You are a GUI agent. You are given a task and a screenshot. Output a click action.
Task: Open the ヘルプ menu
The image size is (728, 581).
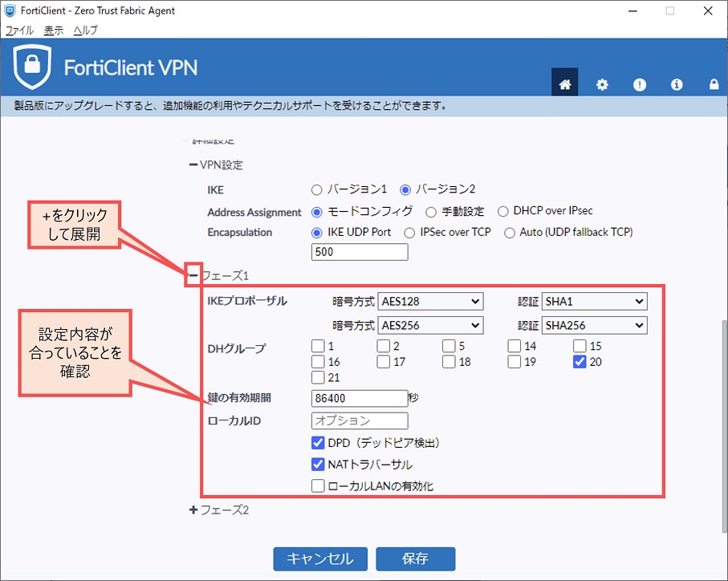pos(85,30)
